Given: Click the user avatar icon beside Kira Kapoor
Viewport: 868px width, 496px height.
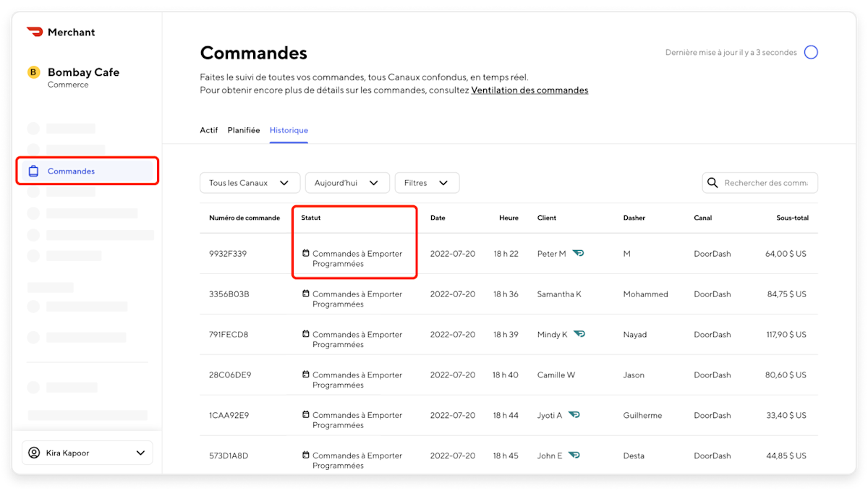Looking at the screenshot, I should (x=34, y=453).
